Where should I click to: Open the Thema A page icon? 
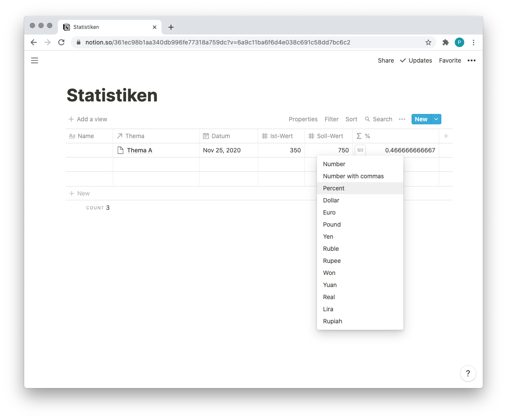click(x=120, y=150)
